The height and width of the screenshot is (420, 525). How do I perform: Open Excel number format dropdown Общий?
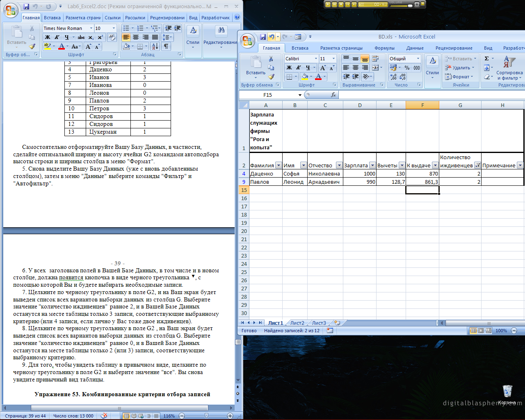[418, 59]
